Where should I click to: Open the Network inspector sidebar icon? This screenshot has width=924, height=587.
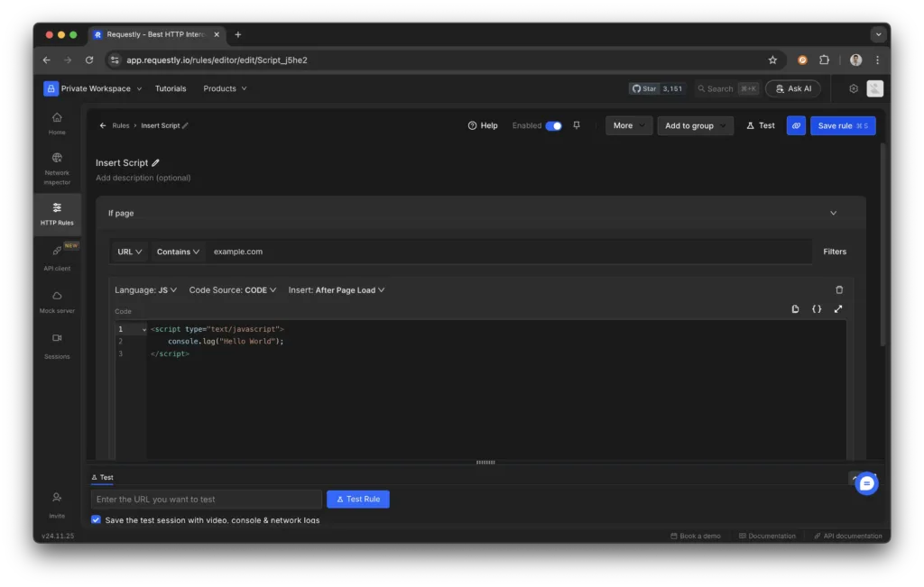click(57, 169)
